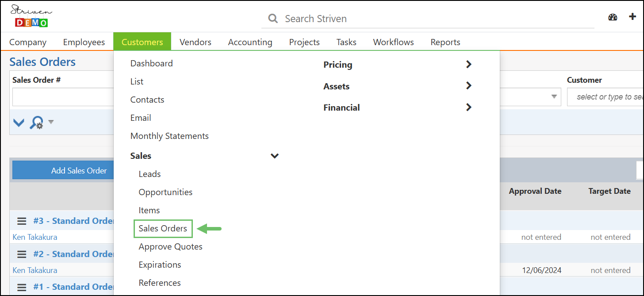Click the search magnifier icon in search bar

(273, 19)
